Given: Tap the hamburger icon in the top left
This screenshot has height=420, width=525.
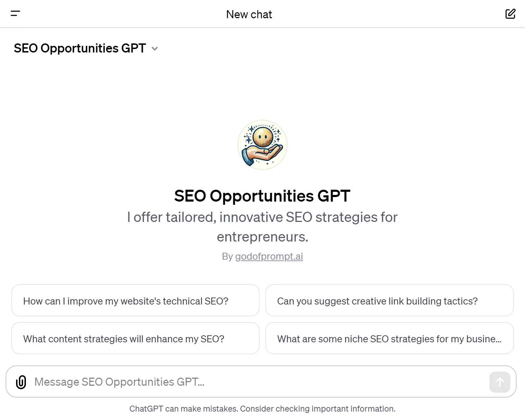Looking at the screenshot, I should click(x=15, y=14).
